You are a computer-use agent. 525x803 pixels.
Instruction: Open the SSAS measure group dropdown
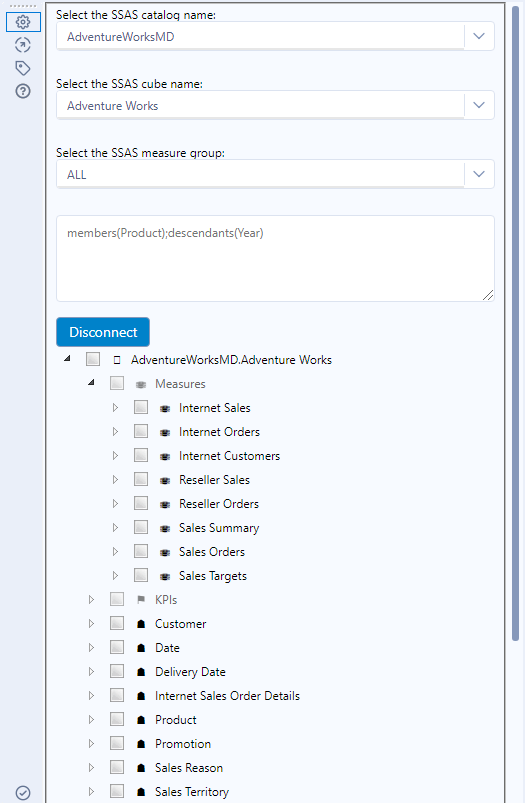[x=479, y=174]
